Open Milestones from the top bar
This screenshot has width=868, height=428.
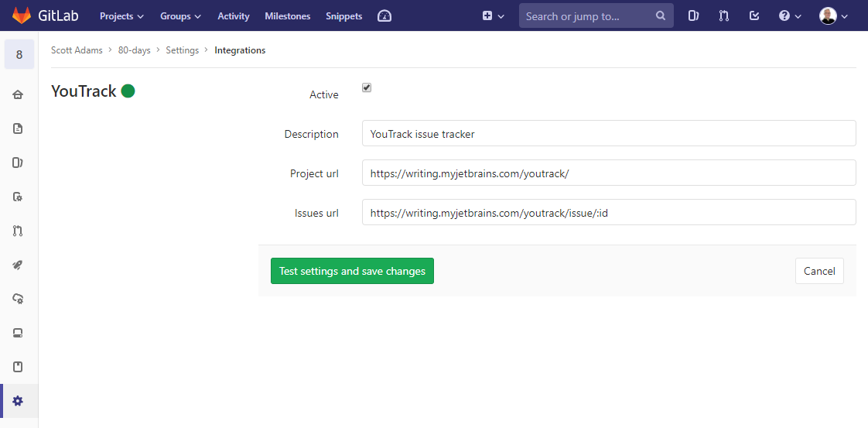(x=288, y=16)
